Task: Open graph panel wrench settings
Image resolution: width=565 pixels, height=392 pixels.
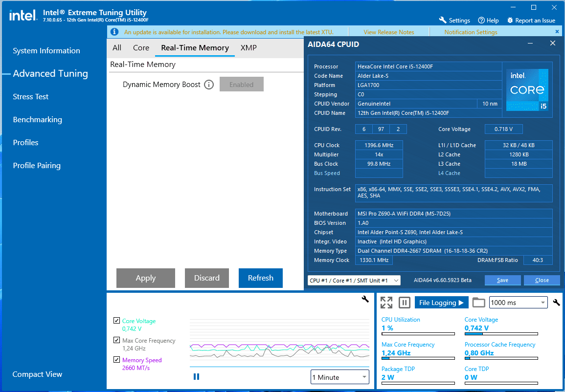Action: click(365, 299)
